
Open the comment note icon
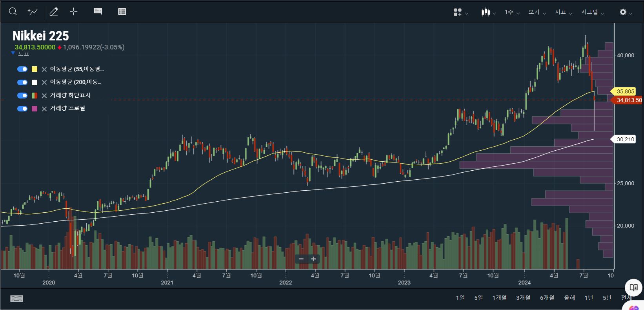[x=98, y=12]
